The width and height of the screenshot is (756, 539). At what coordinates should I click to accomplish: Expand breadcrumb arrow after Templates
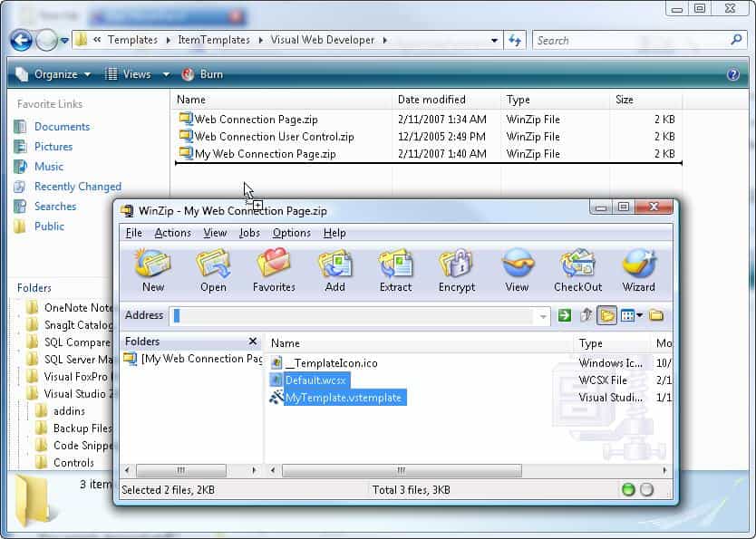168,40
